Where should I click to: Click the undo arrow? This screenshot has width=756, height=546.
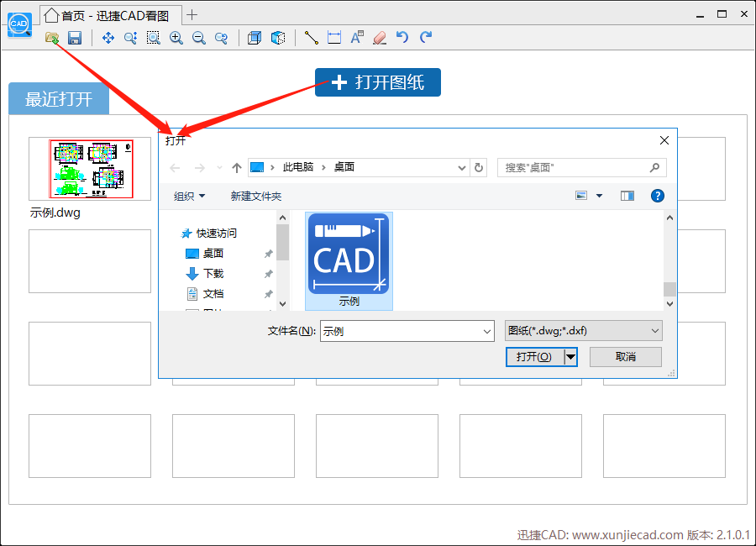coord(402,37)
